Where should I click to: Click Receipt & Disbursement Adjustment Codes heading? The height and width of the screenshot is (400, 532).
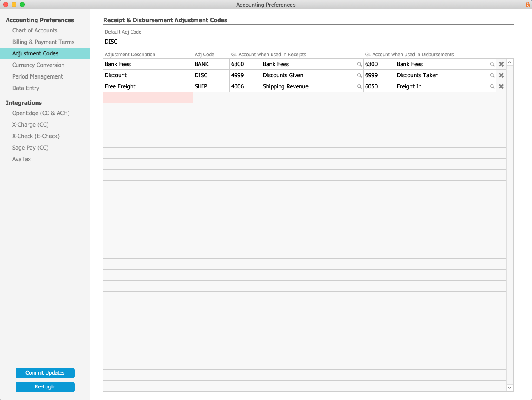click(x=165, y=20)
